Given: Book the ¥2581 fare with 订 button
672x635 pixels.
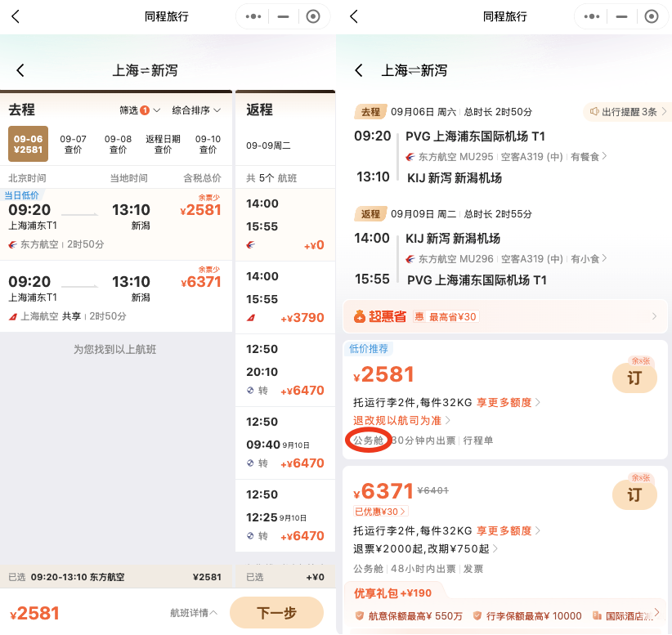Looking at the screenshot, I should click(634, 378).
